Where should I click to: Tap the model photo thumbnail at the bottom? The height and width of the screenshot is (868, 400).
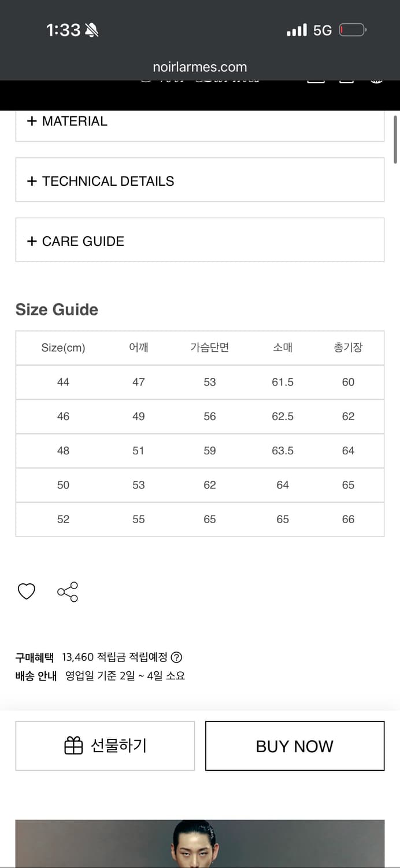[x=200, y=844]
